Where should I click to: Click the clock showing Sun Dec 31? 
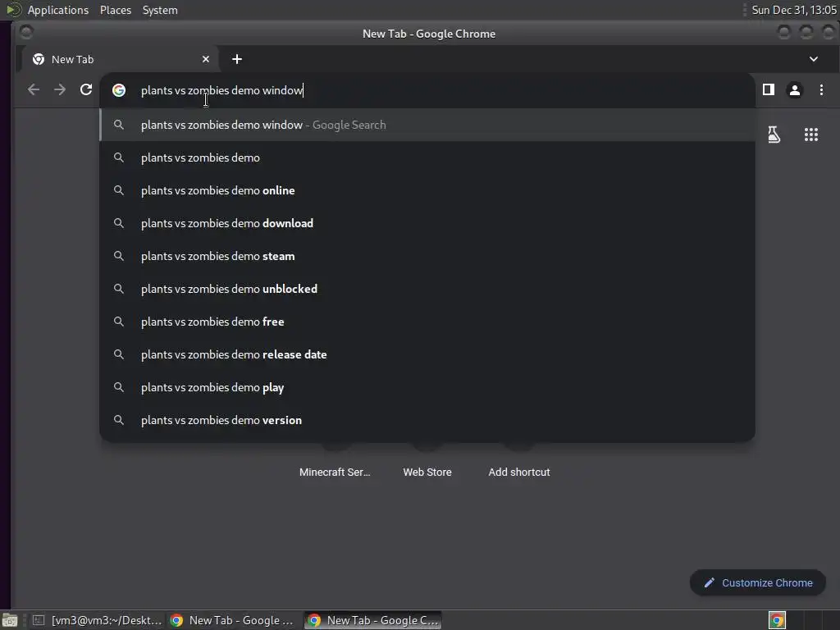tap(793, 10)
